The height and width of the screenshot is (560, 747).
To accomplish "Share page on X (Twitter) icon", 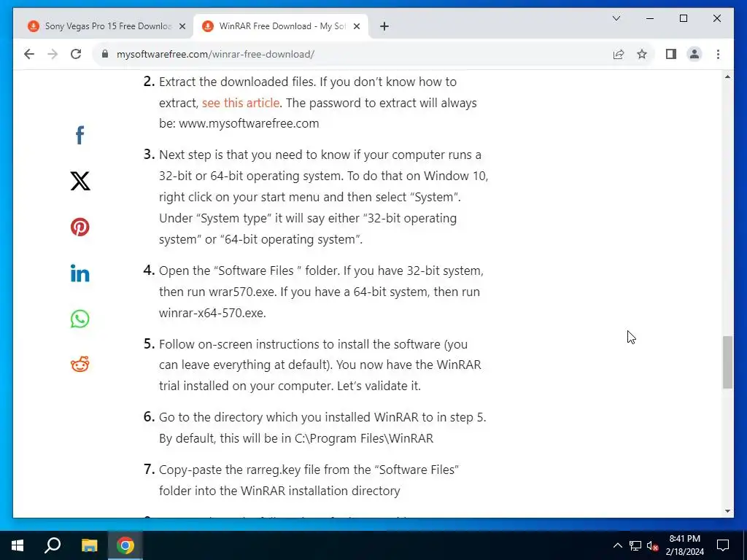I will (x=80, y=181).
